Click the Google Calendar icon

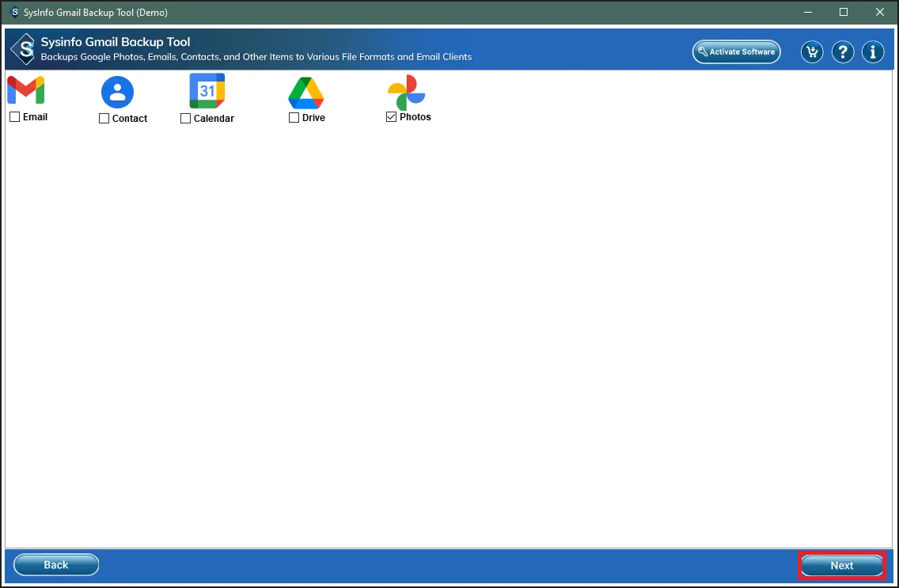click(x=207, y=90)
